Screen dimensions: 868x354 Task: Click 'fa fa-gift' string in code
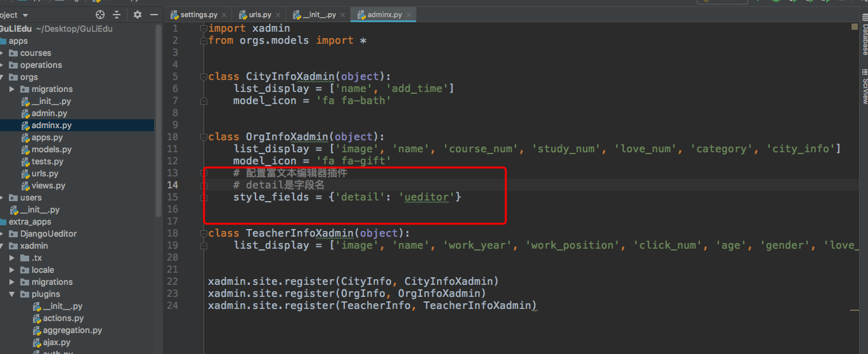coord(353,161)
